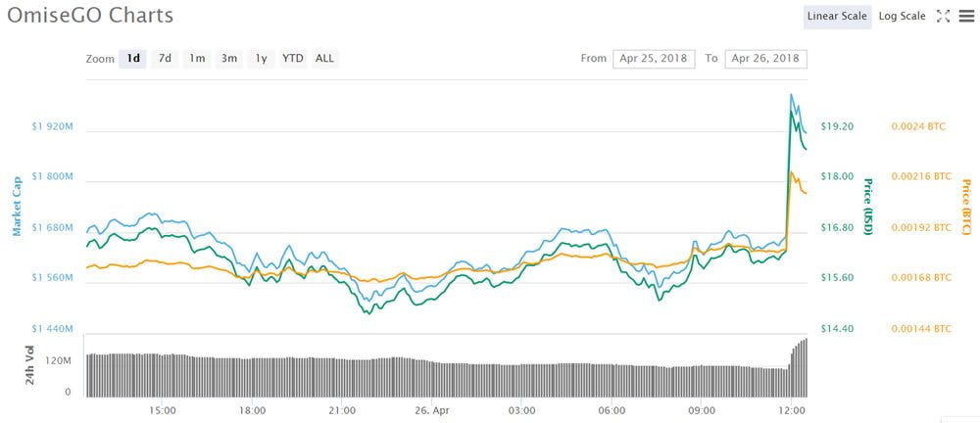Click the 15:00 time axis label
Screen dimensions: 980x423
162,410
